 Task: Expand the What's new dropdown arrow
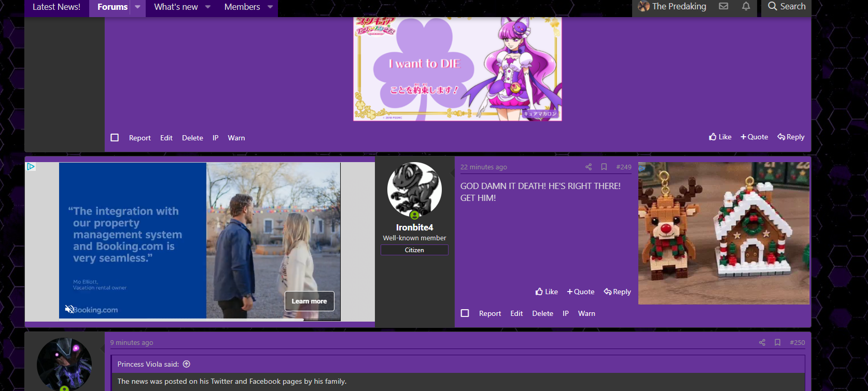[x=208, y=7]
